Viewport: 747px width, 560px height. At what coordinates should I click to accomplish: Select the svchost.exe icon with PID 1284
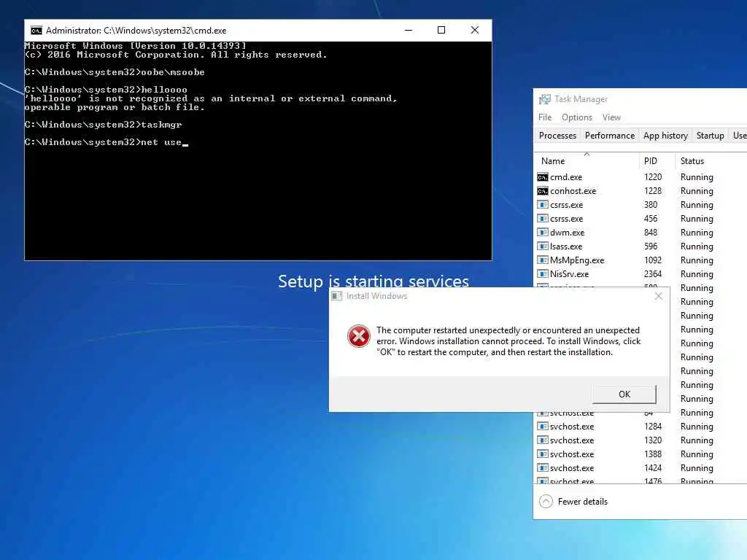click(543, 426)
